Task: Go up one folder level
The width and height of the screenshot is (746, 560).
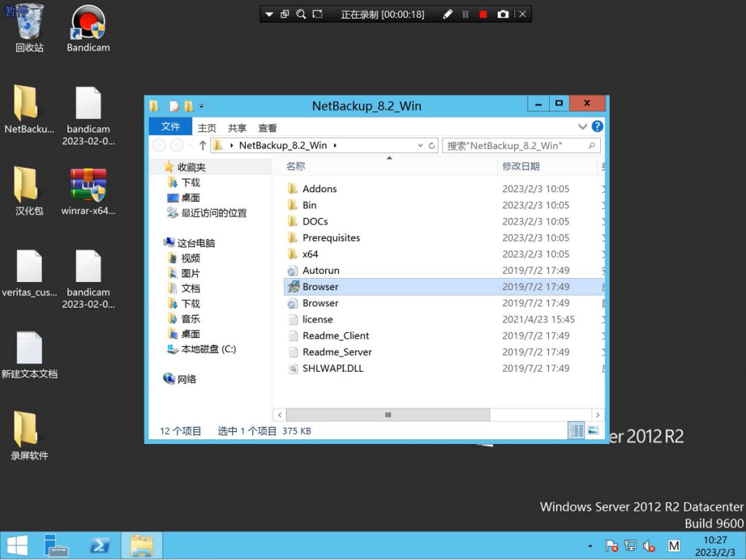Action: coord(203,145)
